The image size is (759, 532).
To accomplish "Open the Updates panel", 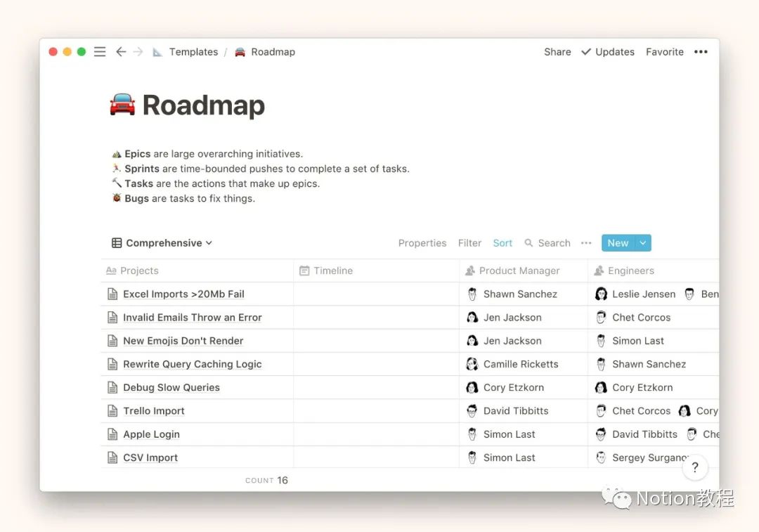I will click(x=608, y=52).
